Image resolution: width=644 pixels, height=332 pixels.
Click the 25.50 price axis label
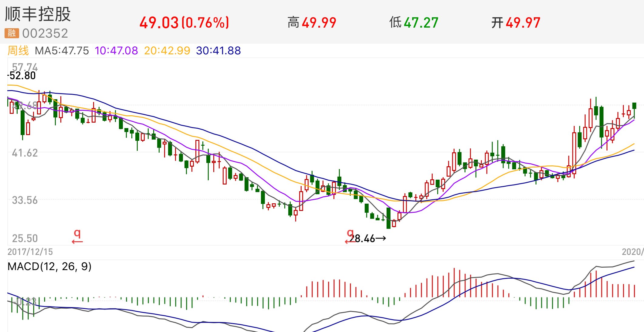tap(25, 239)
